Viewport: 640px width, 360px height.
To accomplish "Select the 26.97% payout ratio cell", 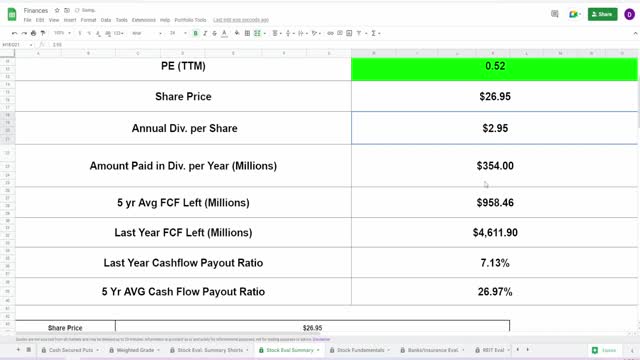I will pyautogui.click(x=494, y=292).
